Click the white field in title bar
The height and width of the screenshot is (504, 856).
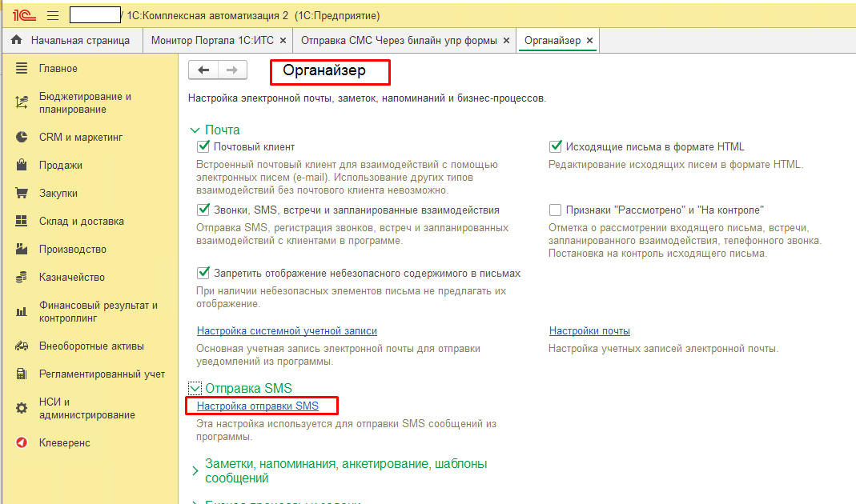click(x=95, y=15)
